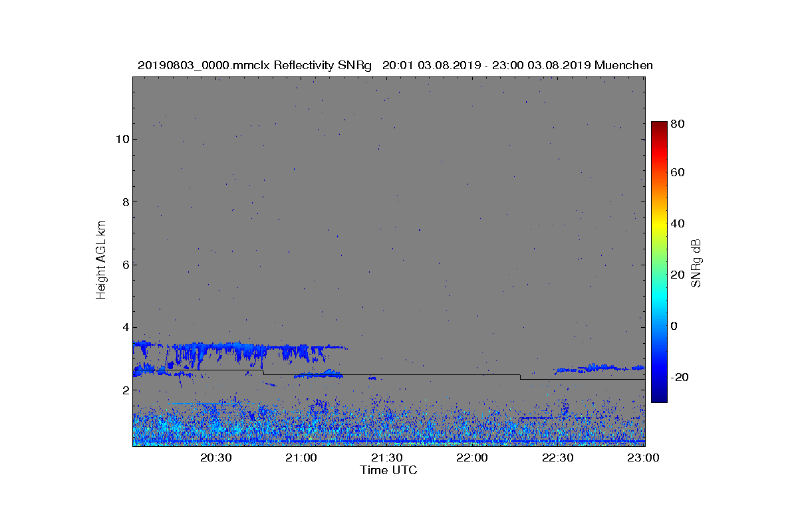Click the 'SNRg dB' colorbar label
Image resolution: width=798 pixels, height=532 pixels.
[696, 263]
